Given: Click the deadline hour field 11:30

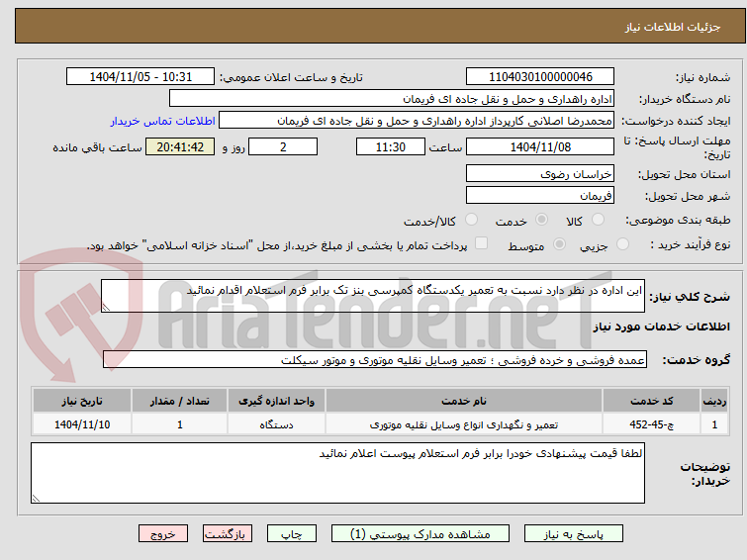Looking at the screenshot, I should 391,146.
